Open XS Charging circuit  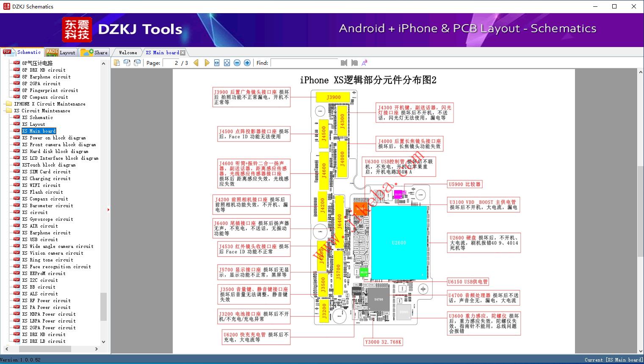[x=47, y=178]
